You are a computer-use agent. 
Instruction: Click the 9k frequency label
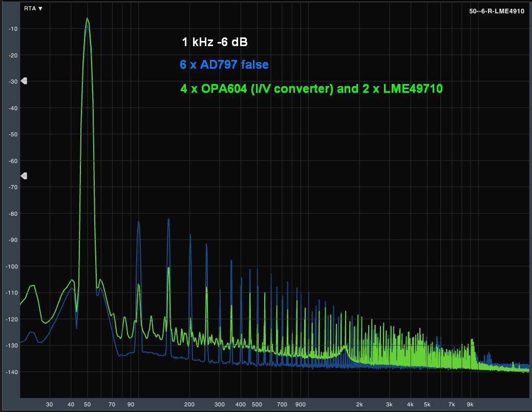[470, 404]
